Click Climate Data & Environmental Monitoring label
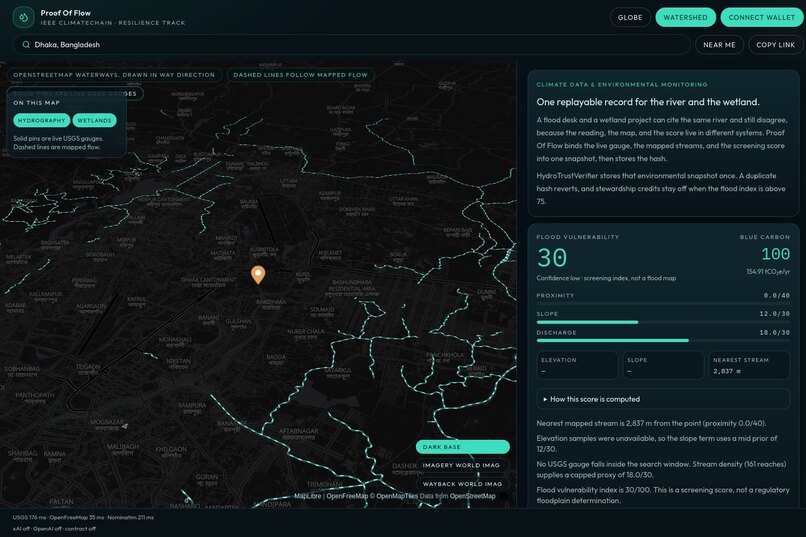The width and height of the screenshot is (806, 537). (622, 84)
